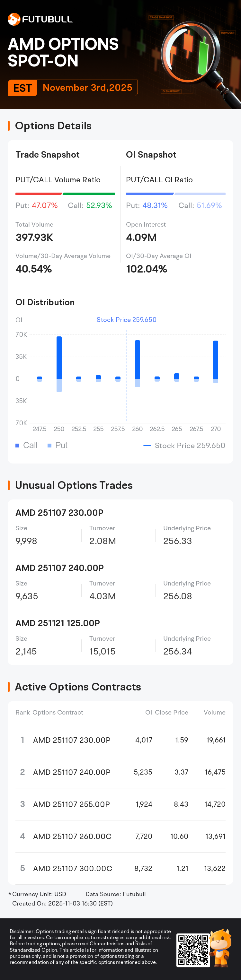Click the orange marker beside Options Details
The height and width of the screenshot is (980, 241).
pos(9,126)
